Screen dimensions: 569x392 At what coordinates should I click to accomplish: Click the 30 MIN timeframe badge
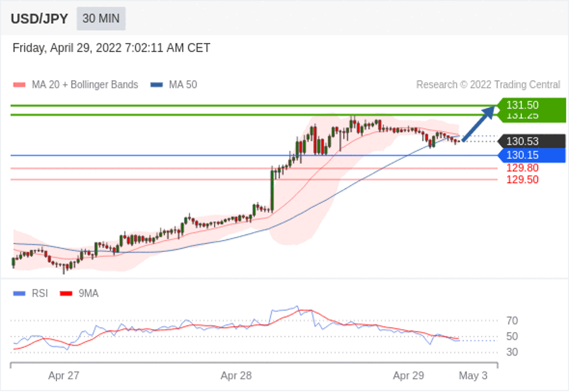click(x=101, y=19)
